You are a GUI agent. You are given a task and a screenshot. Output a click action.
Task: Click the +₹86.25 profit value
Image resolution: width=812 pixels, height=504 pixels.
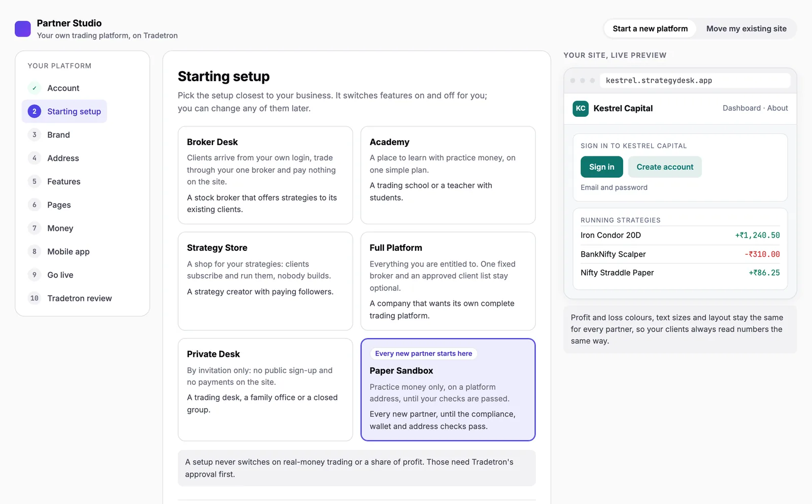point(764,273)
